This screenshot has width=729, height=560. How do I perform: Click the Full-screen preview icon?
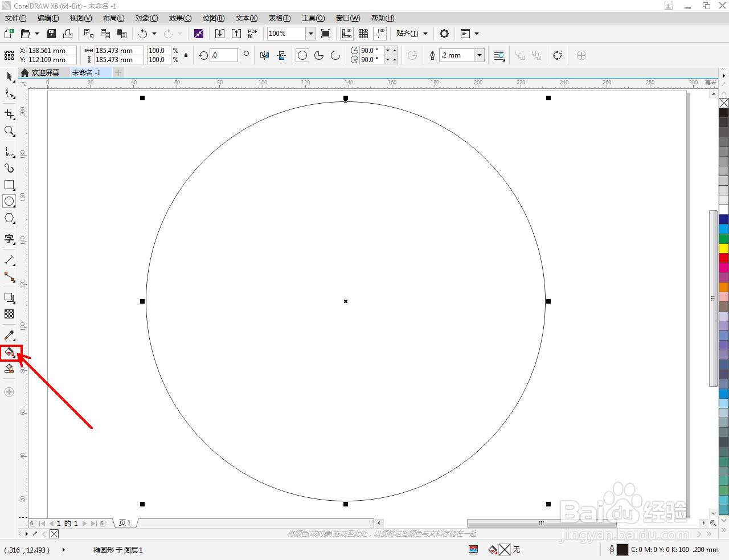[326, 34]
